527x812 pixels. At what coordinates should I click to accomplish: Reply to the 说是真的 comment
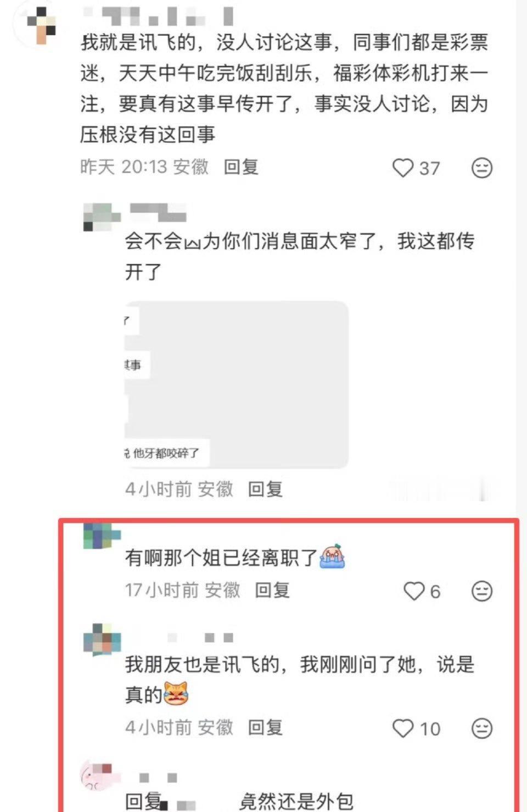[265, 727]
